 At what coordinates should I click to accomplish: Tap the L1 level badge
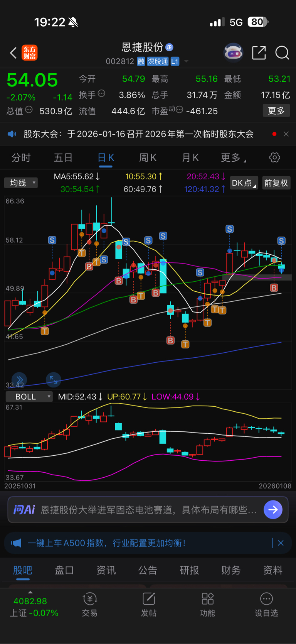(175, 61)
